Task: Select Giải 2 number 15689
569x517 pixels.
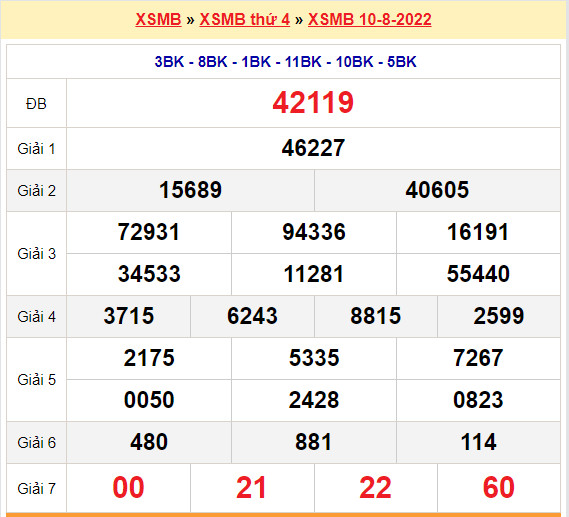Action: [x=191, y=190]
